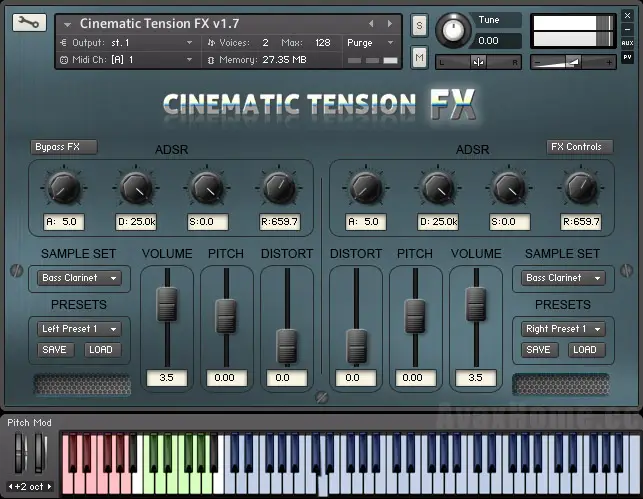
Task: Click the left pitch 0.00 value box
Action: point(227,378)
